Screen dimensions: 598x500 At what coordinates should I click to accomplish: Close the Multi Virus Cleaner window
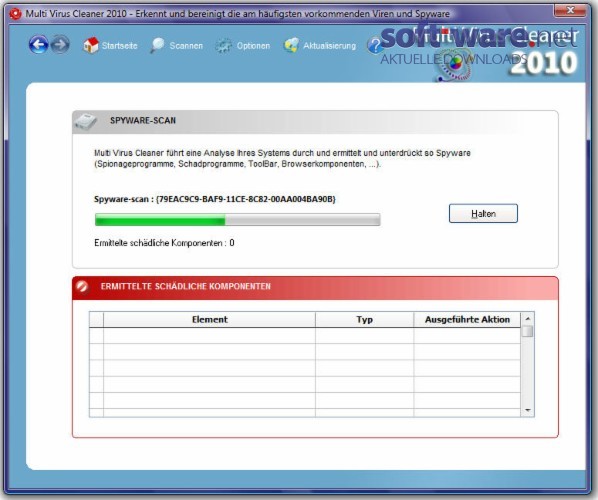(x=570, y=10)
